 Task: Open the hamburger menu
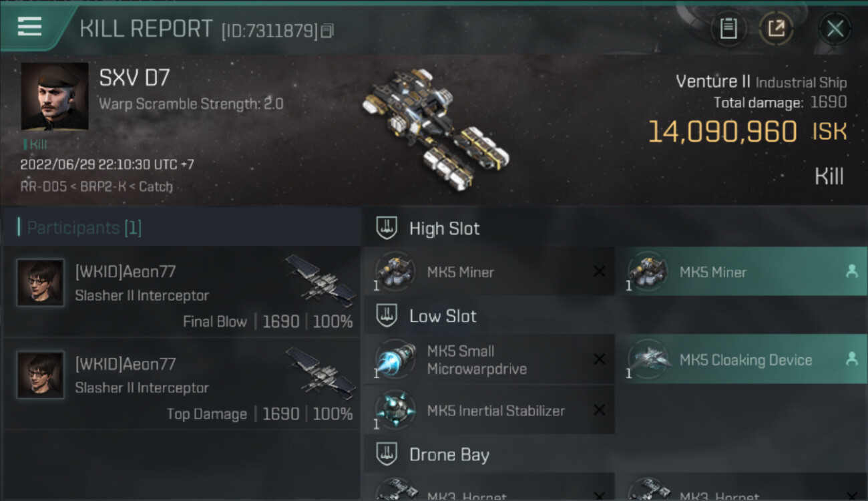point(29,27)
